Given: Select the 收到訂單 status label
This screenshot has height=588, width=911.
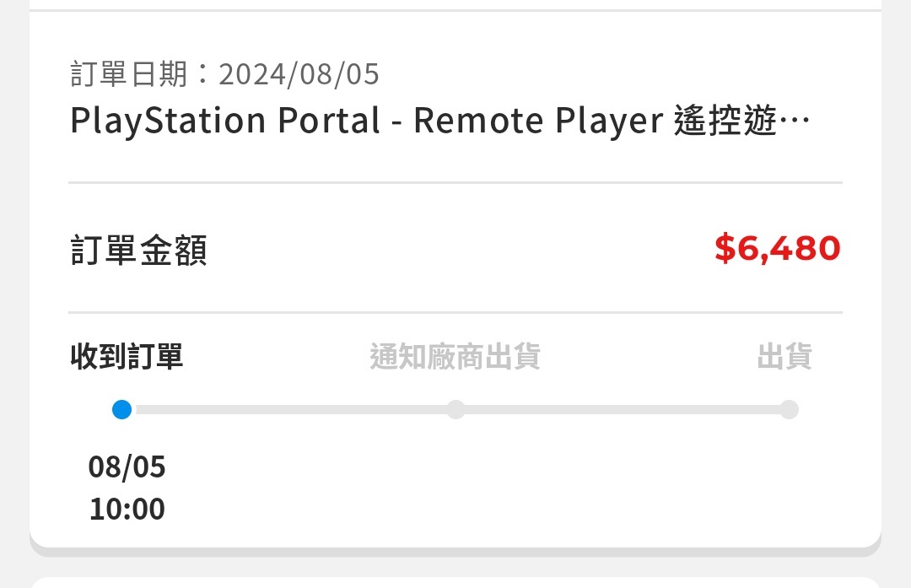Looking at the screenshot, I should (x=127, y=357).
